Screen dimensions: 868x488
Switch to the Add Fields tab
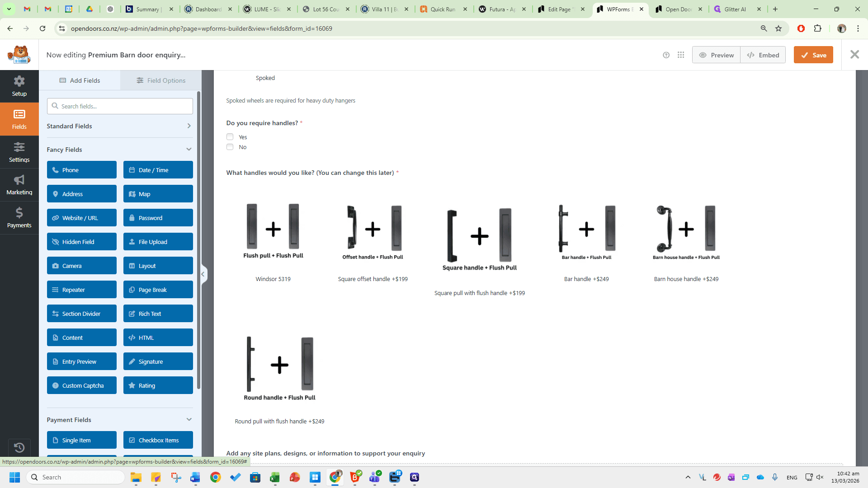point(80,80)
